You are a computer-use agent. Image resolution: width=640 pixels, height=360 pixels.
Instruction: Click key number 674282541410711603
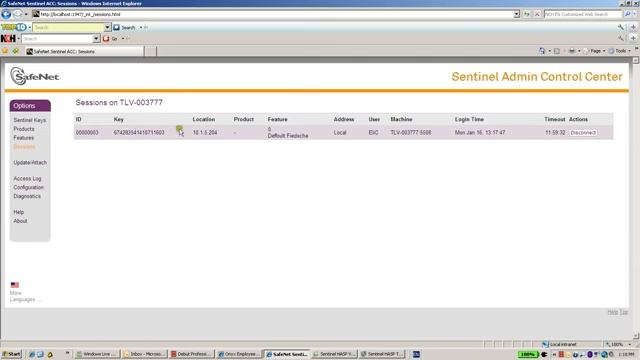[139, 133]
